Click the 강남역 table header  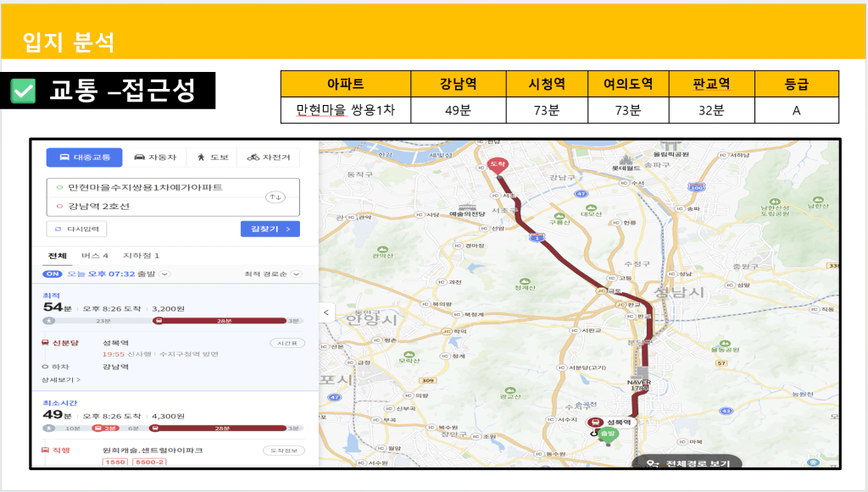[x=459, y=84]
